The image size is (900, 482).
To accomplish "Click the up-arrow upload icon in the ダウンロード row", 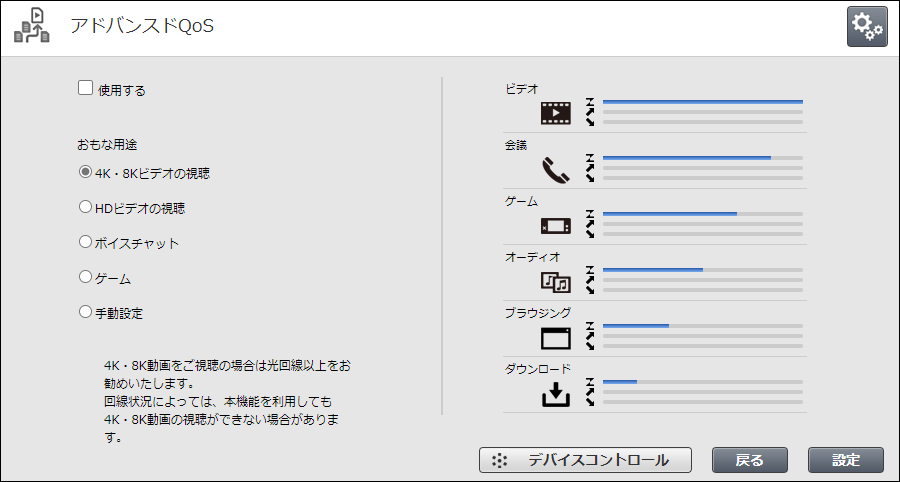I will click(590, 391).
